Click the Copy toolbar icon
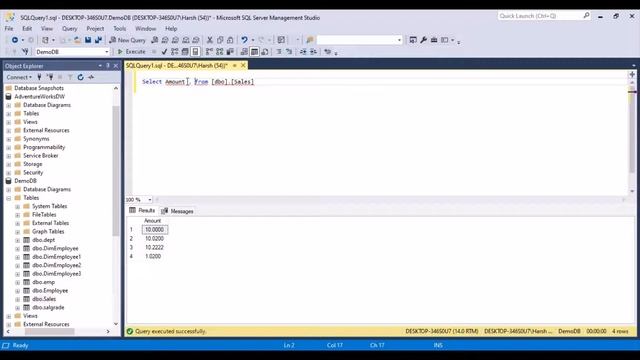 (x=220, y=40)
